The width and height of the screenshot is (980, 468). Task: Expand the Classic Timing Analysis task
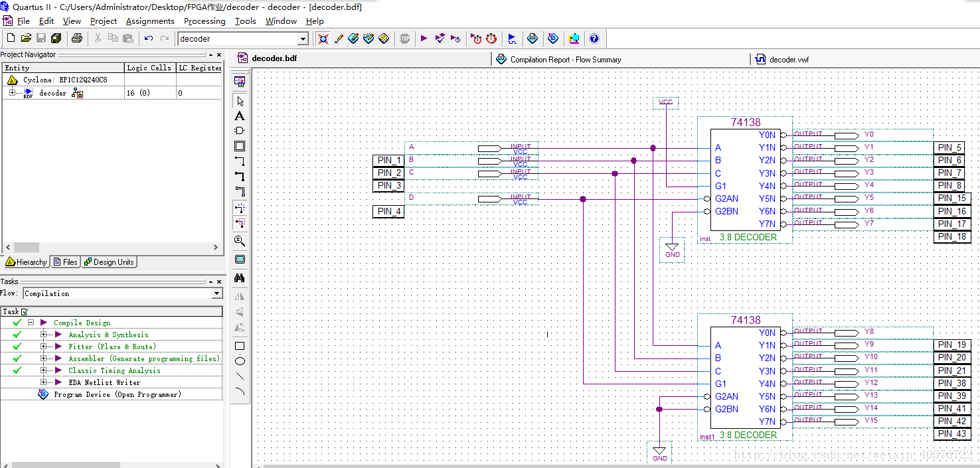(x=44, y=370)
